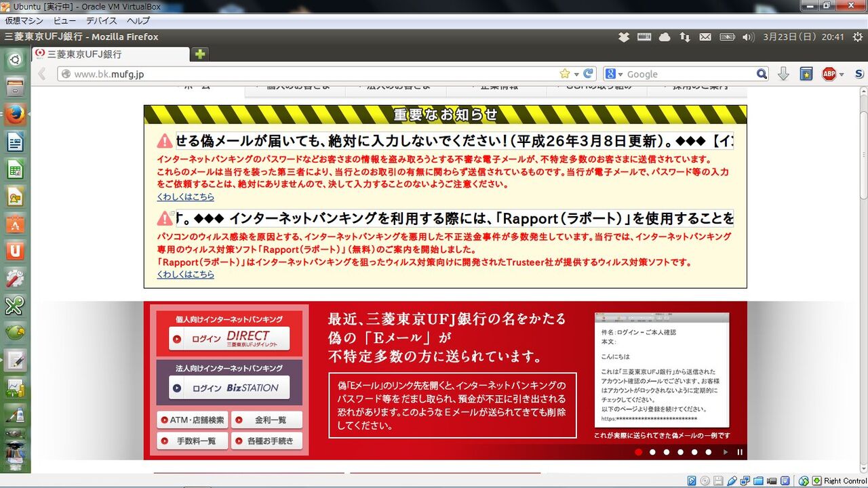Select the sixth carousel slide dot
The image size is (868, 488).
[x=709, y=452]
